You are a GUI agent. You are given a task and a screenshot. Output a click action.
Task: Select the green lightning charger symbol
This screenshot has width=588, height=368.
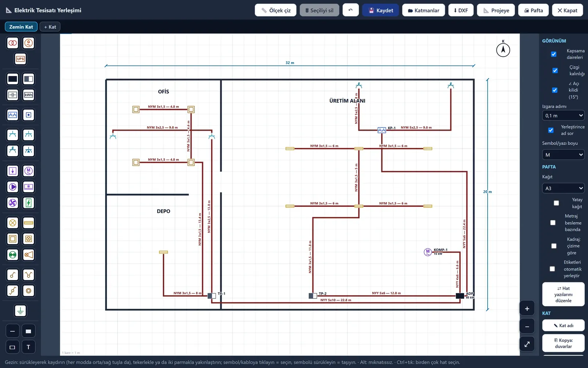pyautogui.click(x=29, y=203)
